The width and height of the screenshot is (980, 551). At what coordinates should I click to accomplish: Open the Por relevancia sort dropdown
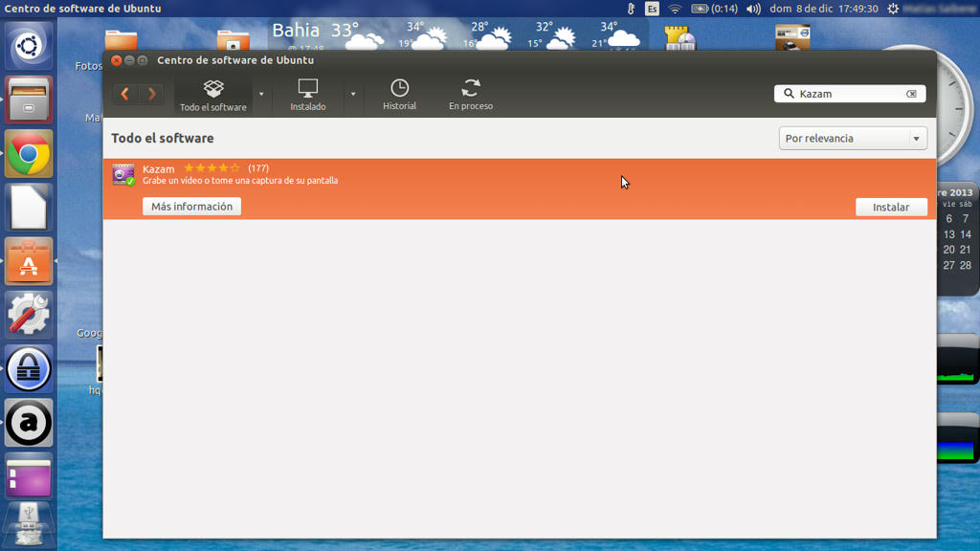853,138
